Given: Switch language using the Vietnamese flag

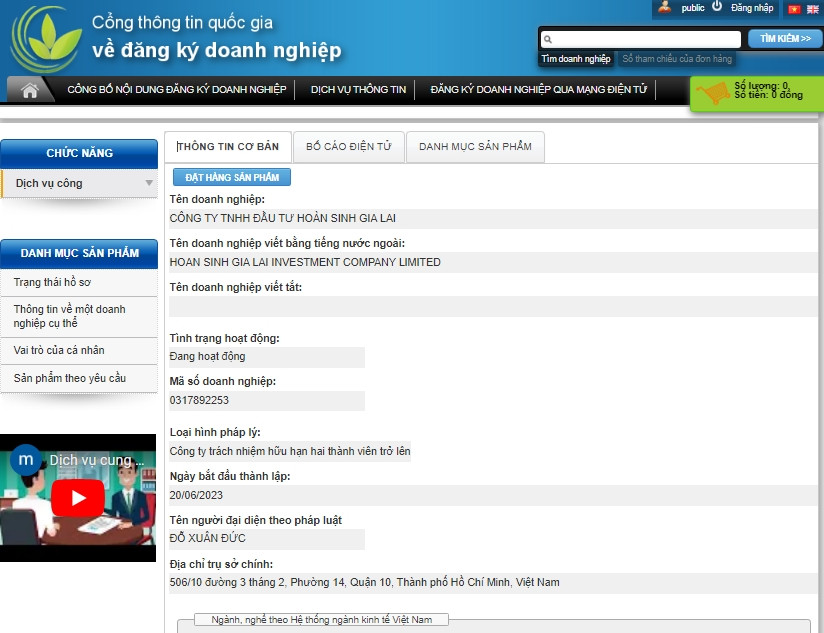Looking at the screenshot, I should [x=794, y=9].
